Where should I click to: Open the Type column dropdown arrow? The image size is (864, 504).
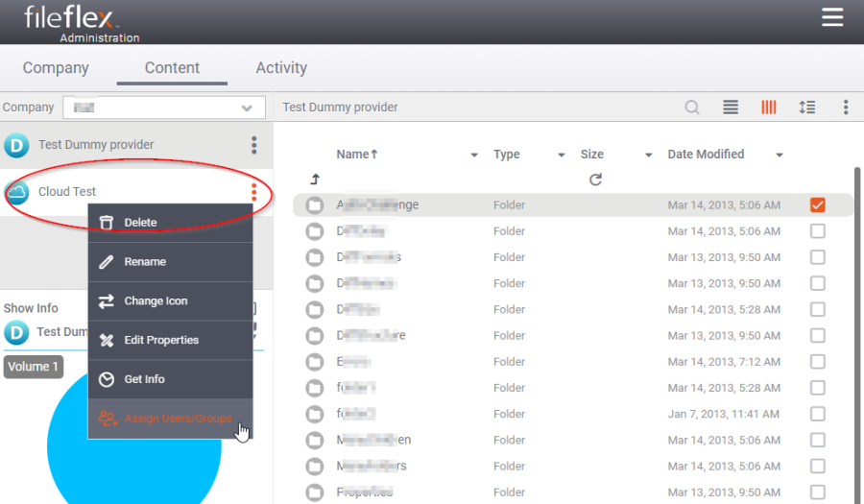562,156
